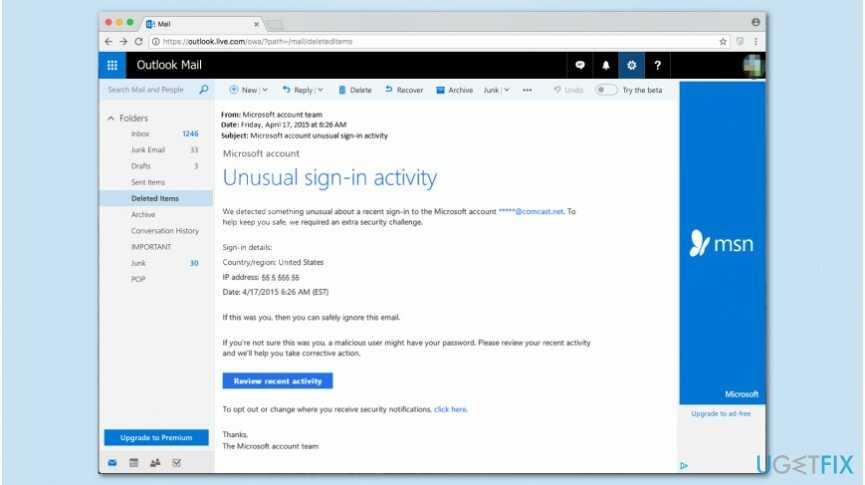Open the Reply dropdown arrow
Screen dimensions: 865x485
[321, 90]
